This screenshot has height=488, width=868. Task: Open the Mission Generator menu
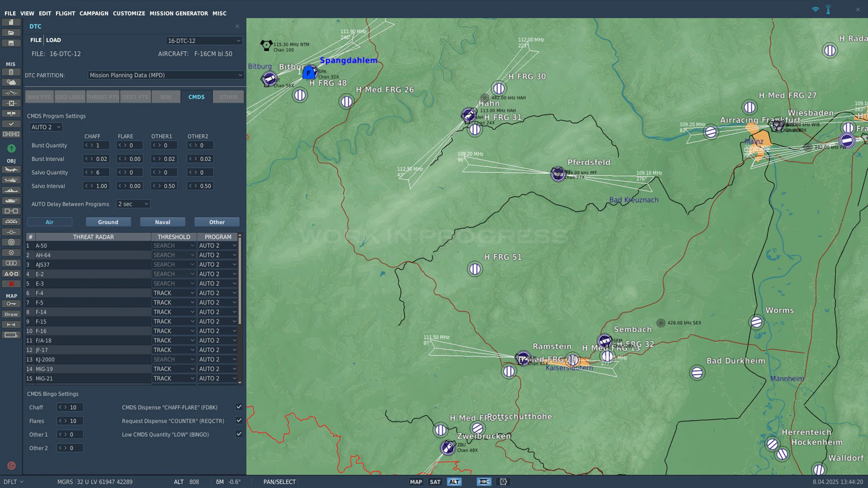tap(178, 13)
